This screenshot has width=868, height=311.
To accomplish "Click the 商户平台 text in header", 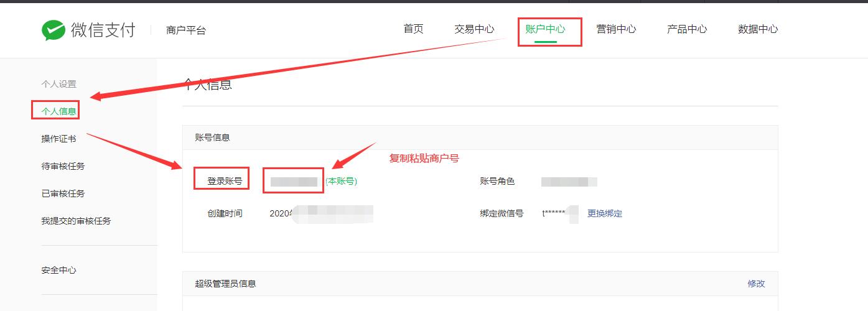I will coord(186,30).
